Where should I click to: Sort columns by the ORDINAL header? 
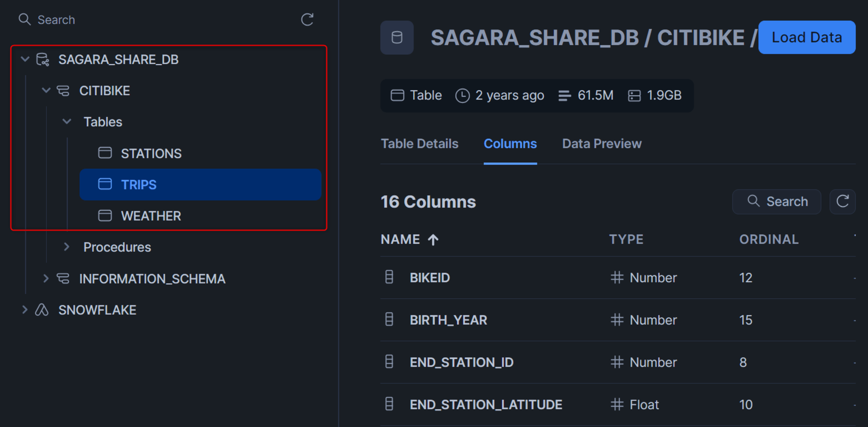tap(769, 239)
